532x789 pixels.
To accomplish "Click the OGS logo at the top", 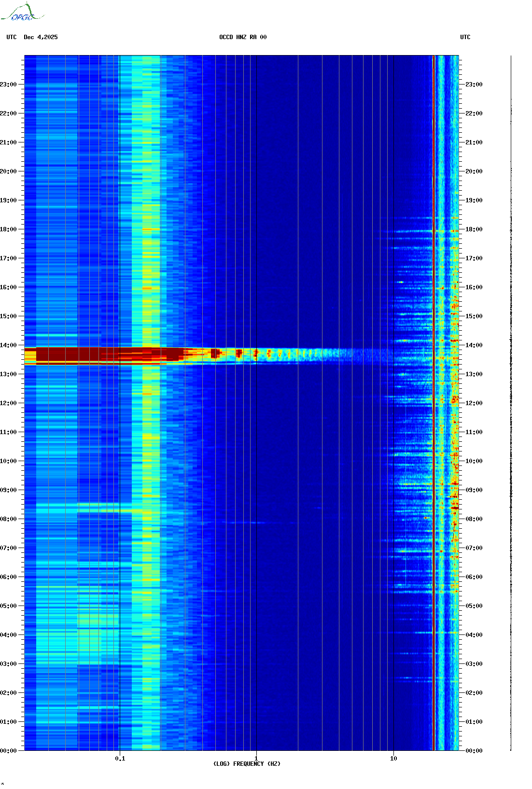I will (x=22, y=12).
